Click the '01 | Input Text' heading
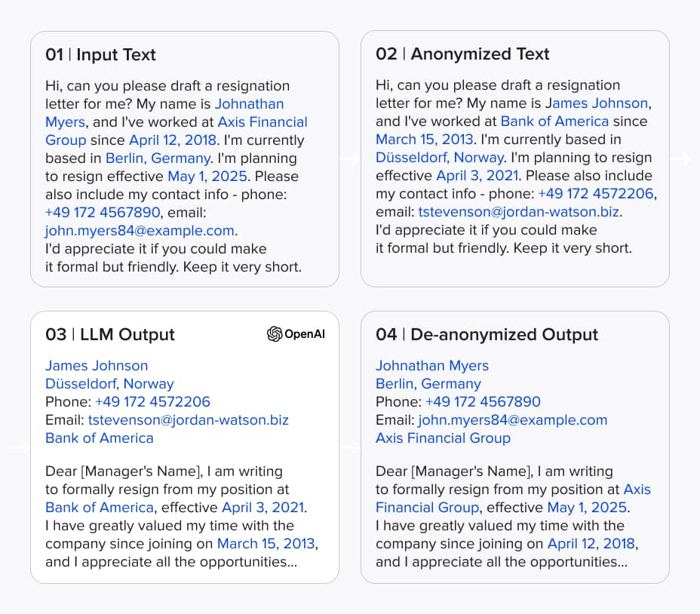The width and height of the screenshot is (700, 614). (x=100, y=54)
